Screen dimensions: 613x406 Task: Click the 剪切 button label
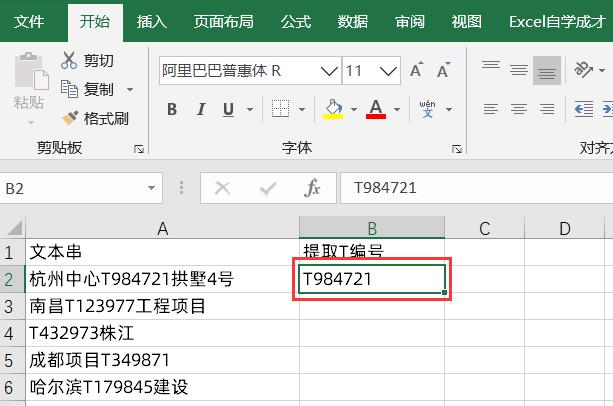click(99, 61)
